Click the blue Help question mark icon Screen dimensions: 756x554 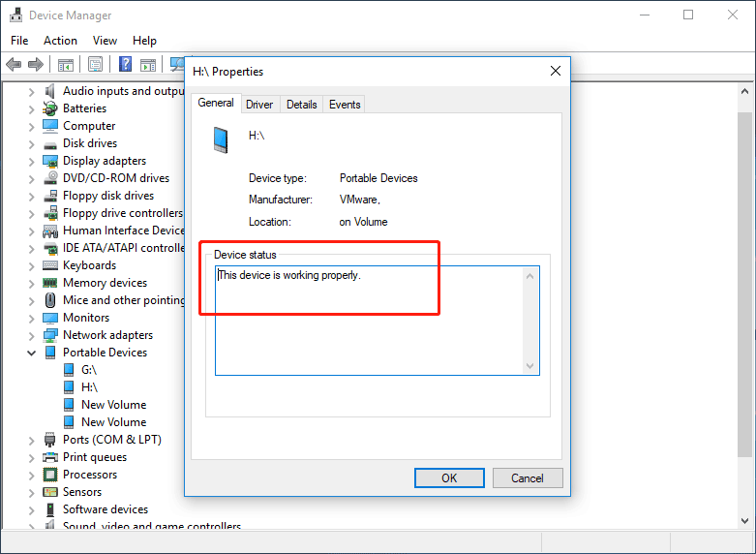point(125,65)
